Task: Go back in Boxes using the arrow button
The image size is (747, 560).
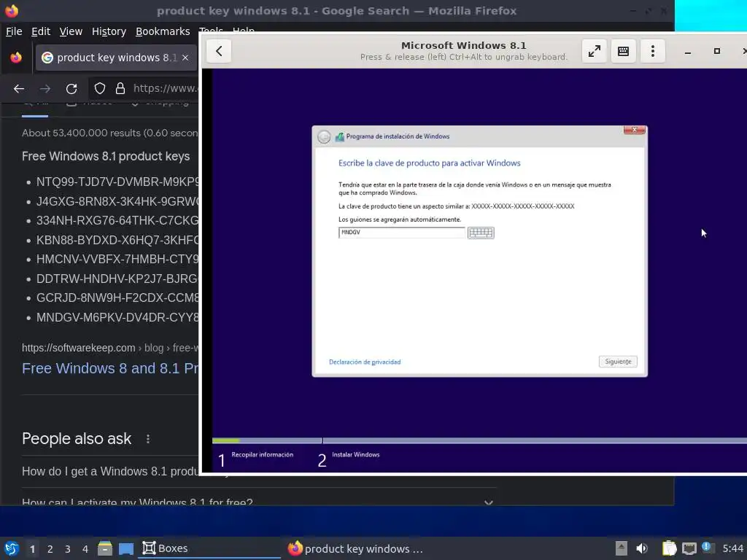Action: pos(219,51)
